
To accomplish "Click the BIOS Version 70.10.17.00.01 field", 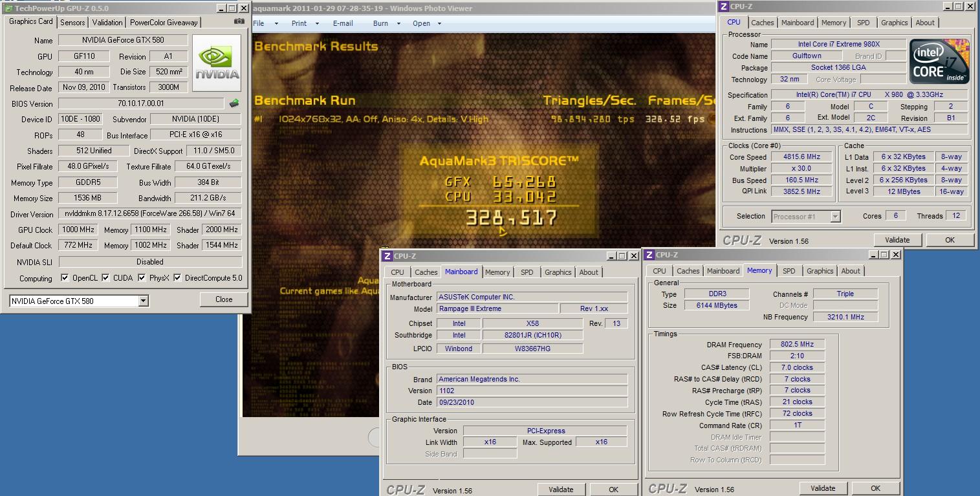I will point(141,103).
